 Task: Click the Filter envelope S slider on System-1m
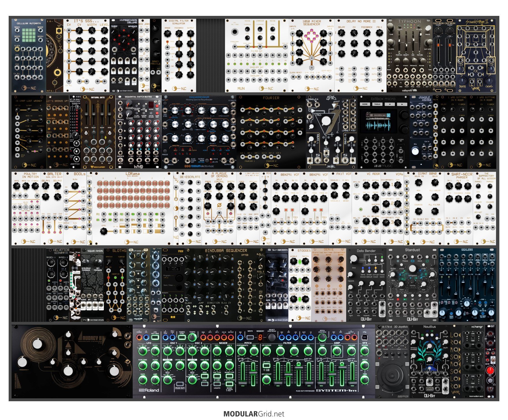[x=299, y=367]
